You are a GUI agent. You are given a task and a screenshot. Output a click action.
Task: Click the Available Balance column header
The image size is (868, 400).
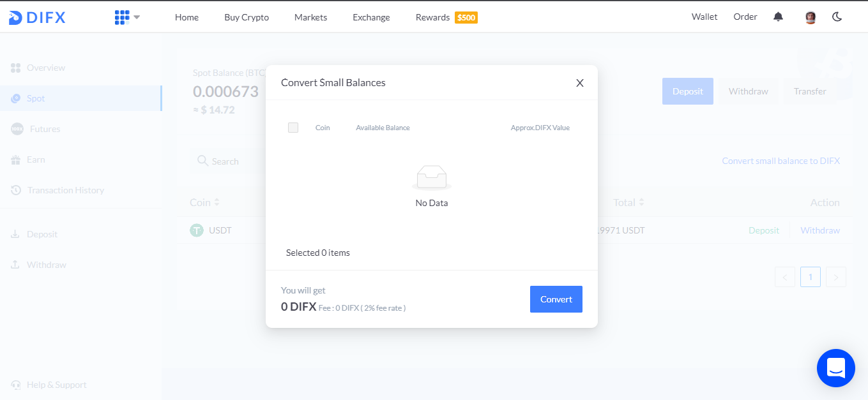click(x=383, y=128)
